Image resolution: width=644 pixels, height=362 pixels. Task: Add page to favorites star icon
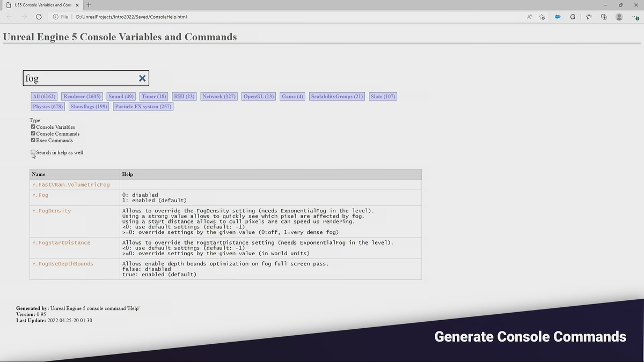click(x=542, y=17)
